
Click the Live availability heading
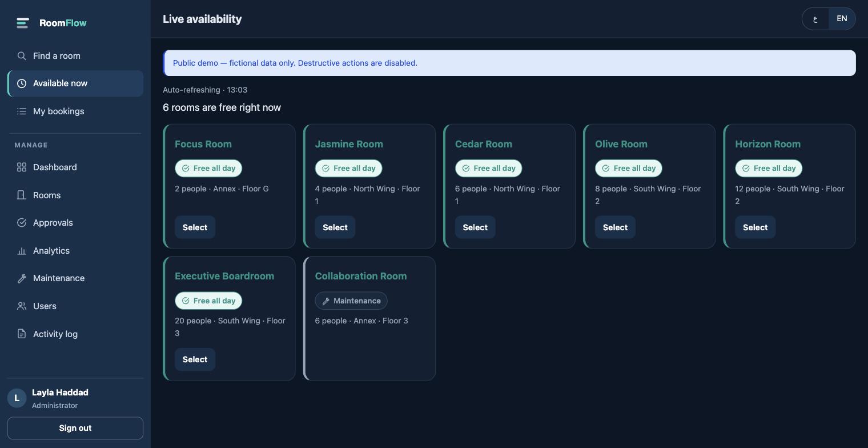click(x=202, y=19)
